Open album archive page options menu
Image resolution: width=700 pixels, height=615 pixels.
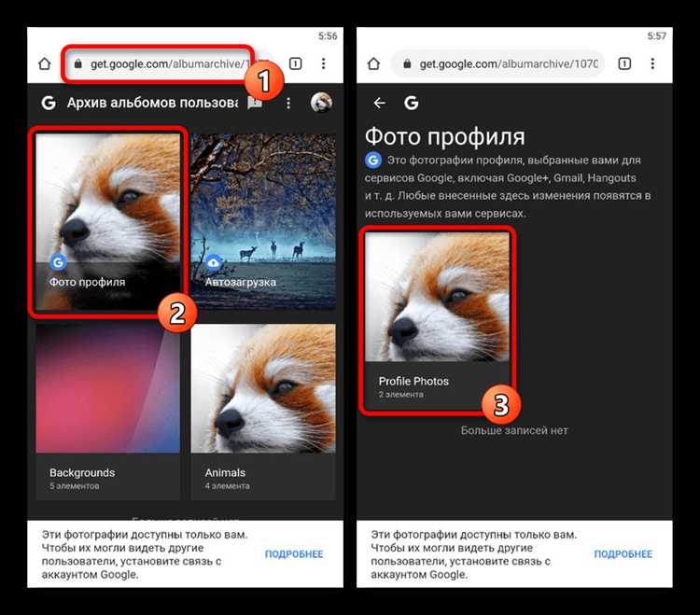(x=288, y=103)
